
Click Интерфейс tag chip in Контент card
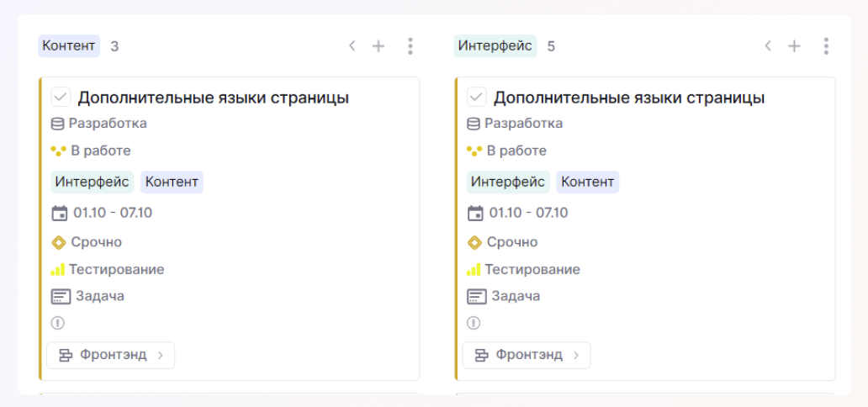[93, 182]
